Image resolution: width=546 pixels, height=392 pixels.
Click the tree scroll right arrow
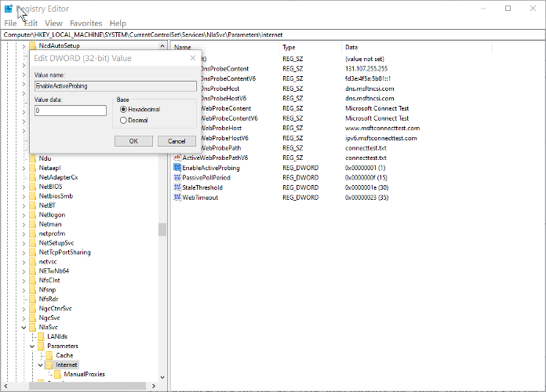click(x=154, y=386)
